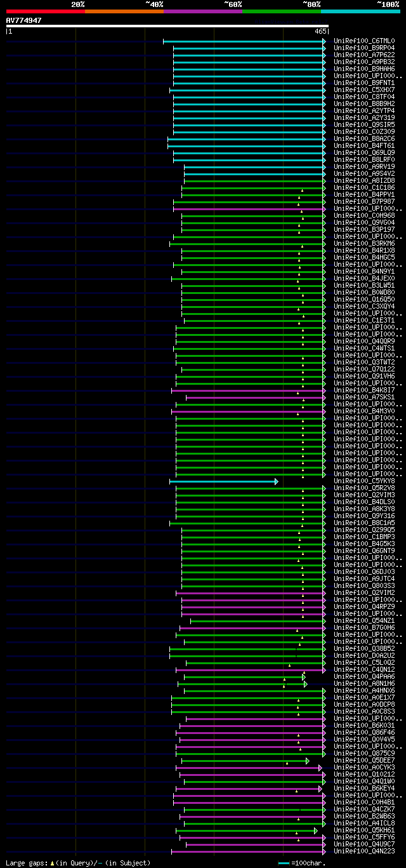Select the UniRef100_Q9VG04 label
The height and width of the screenshot is (868, 406).
point(364,223)
